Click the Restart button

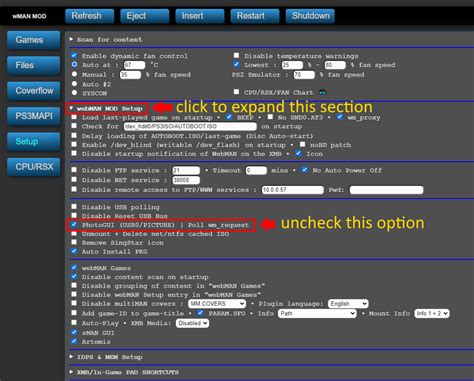pos(255,16)
